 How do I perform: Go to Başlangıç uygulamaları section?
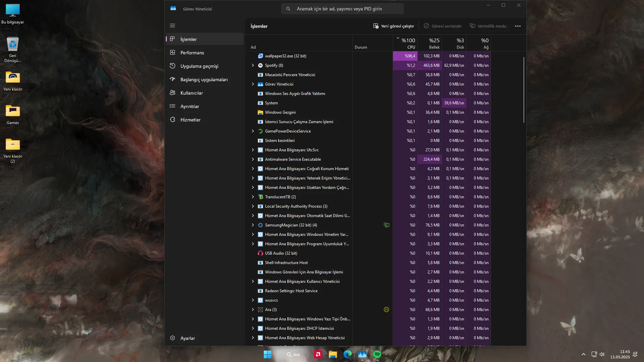(204, 80)
